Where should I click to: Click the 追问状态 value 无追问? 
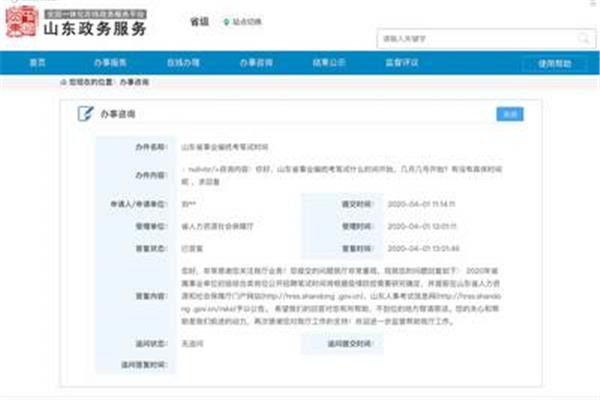click(192, 344)
